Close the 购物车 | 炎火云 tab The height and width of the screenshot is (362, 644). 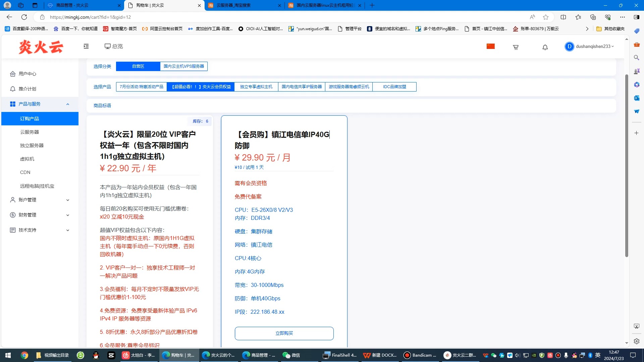pos(199,5)
